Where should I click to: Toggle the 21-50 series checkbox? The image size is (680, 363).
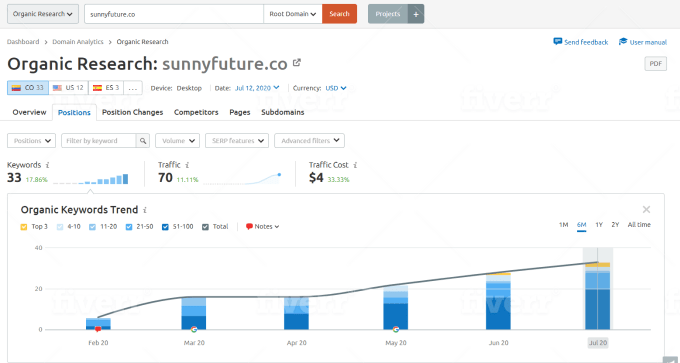pos(128,227)
